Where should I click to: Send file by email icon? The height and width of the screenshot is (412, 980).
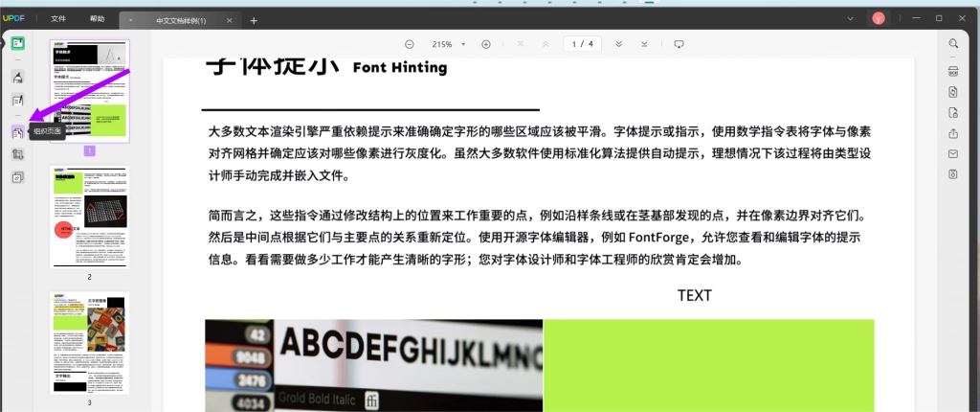953,154
